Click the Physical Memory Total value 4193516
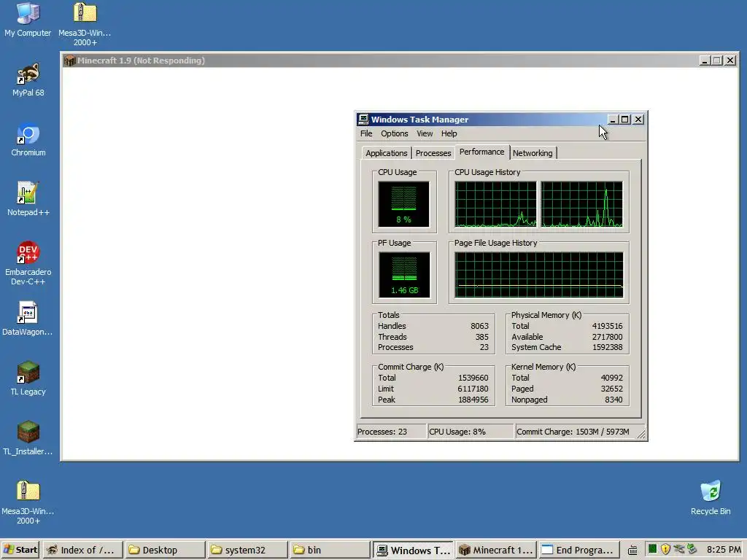747x560 pixels. click(607, 326)
